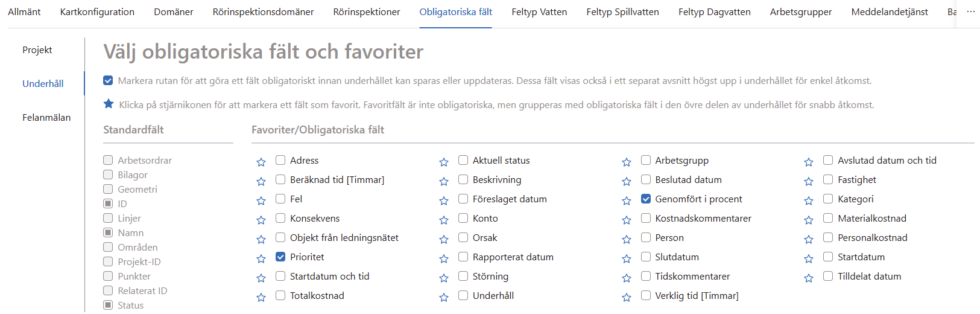The image size is (980, 314).
Task: Click favorite star next to Arbetsgrupp
Action: [627, 162]
